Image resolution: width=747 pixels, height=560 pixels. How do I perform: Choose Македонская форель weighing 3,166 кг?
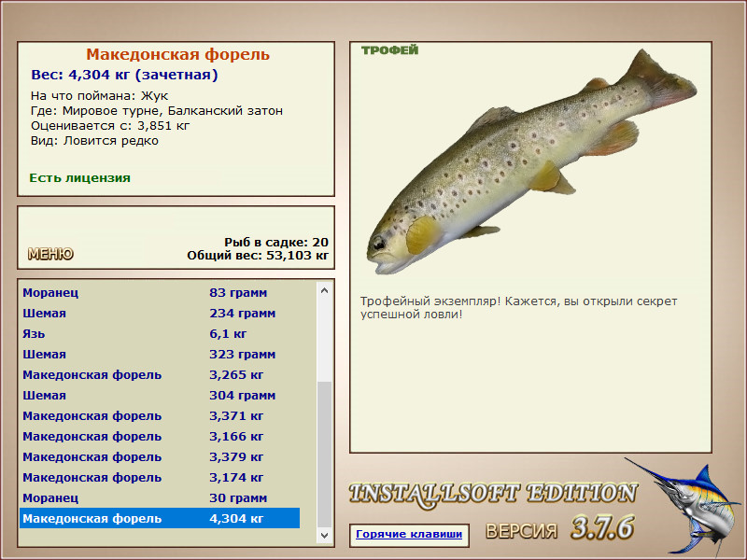click(159, 437)
